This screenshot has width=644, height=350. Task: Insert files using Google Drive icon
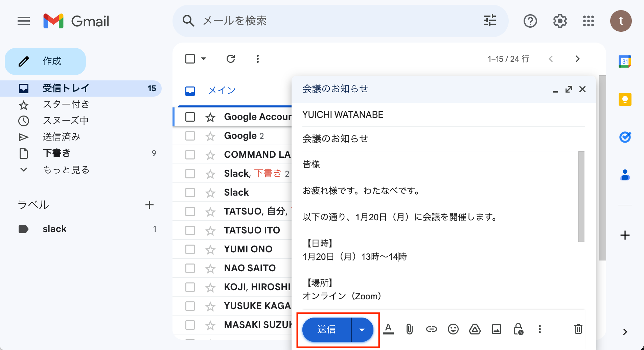tap(475, 329)
